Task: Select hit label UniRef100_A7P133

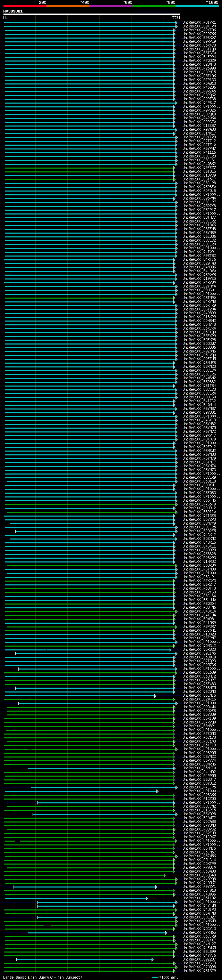Action: 199,80
